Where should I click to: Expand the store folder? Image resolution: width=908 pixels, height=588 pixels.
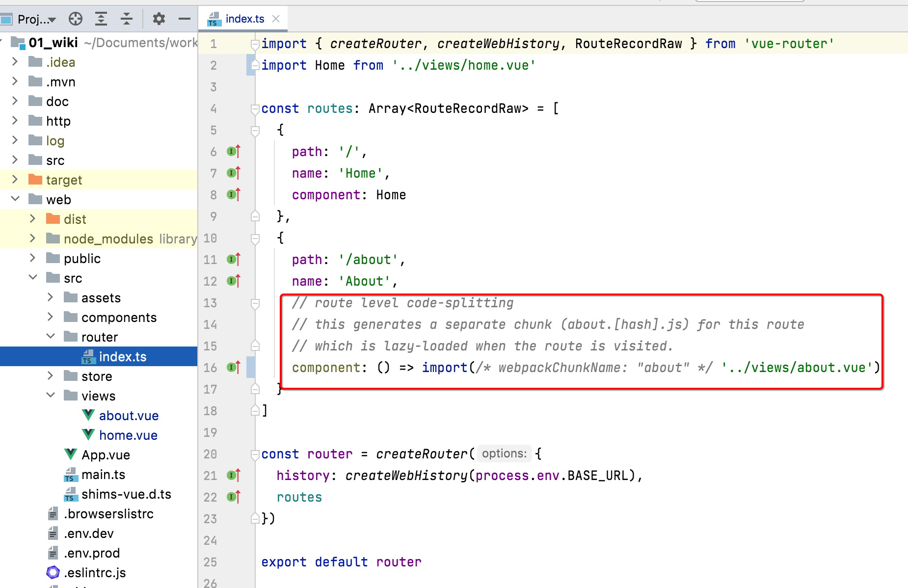coord(50,376)
